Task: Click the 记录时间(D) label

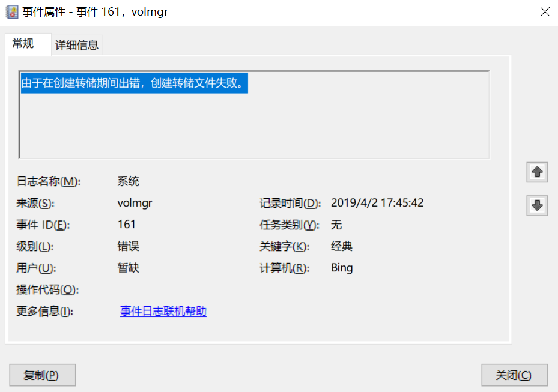Action: (290, 203)
